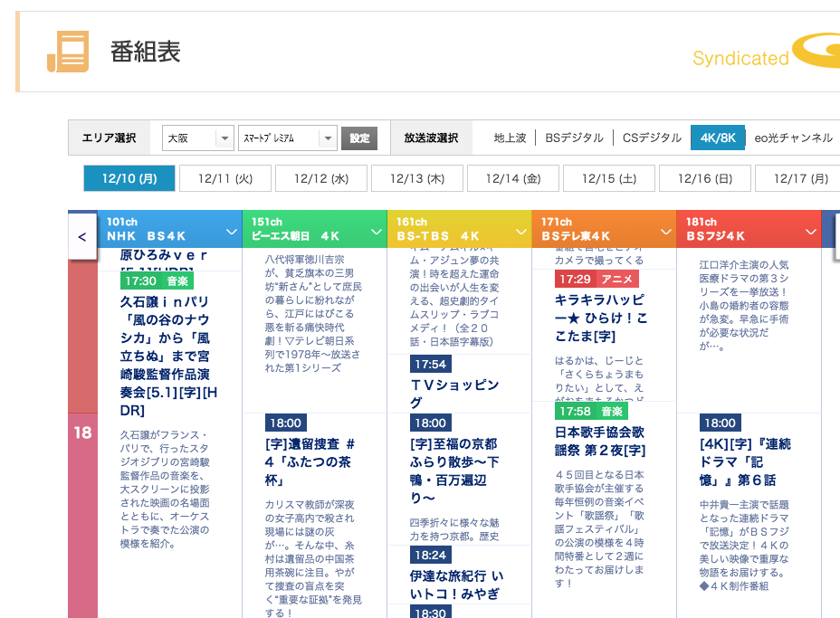Open the 181ch BSフジ4K header
Screen dimensions: 840x618
click(749, 229)
